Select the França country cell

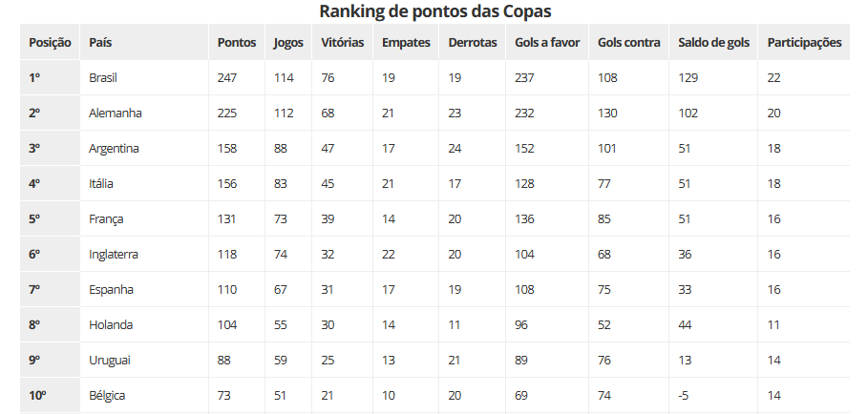tap(105, 218)
